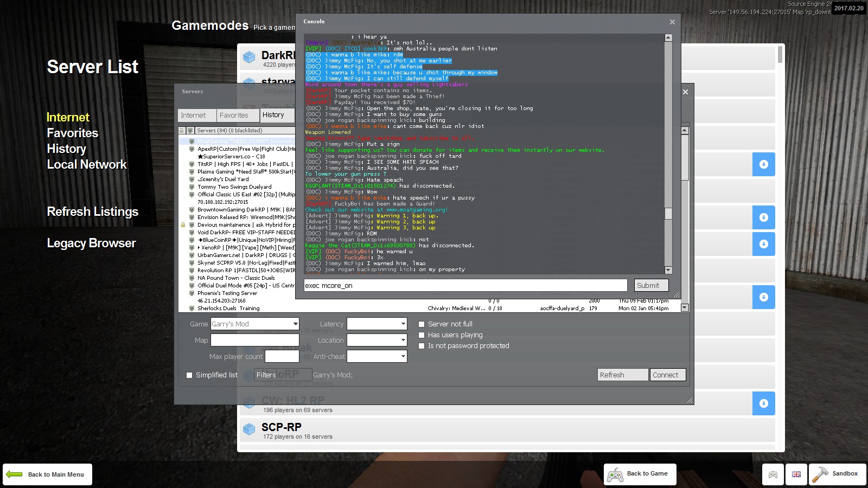
Task: Click the secure shield column header icon
Action: 190,131
